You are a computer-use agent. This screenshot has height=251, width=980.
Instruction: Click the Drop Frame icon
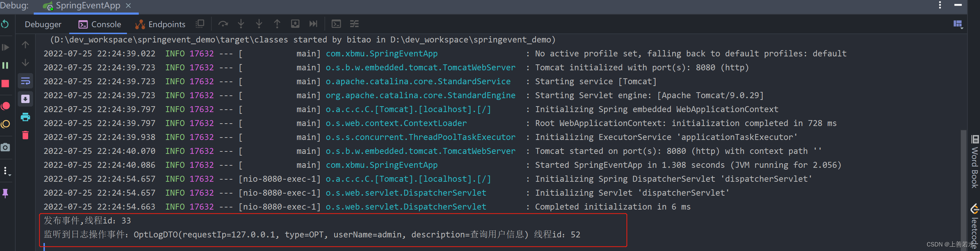click(295, 24)
